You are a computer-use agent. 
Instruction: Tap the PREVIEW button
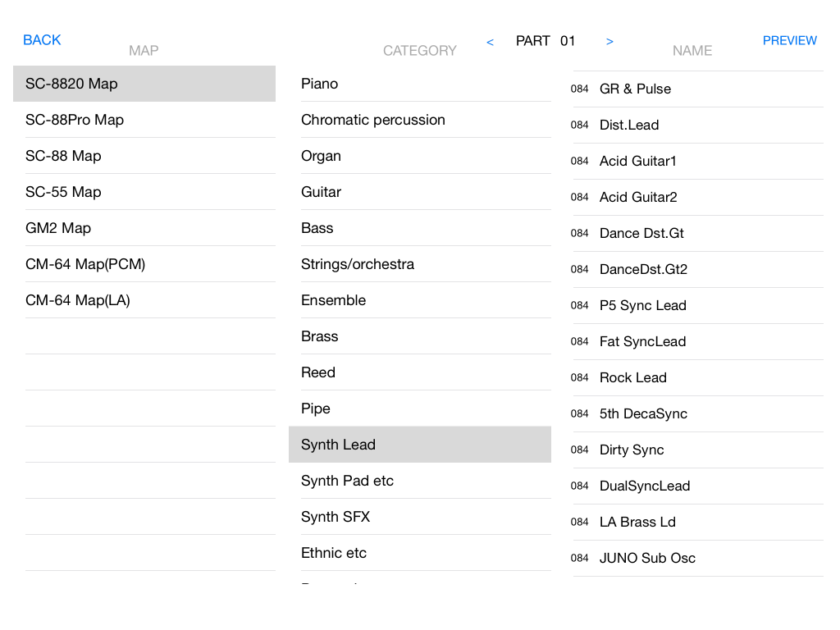pos(790,41)
